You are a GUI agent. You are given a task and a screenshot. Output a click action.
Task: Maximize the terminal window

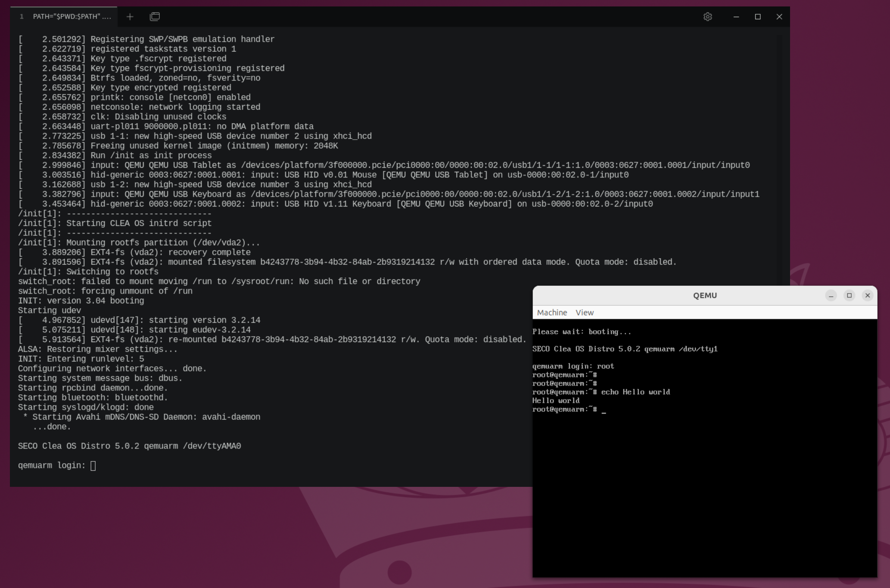757,17
